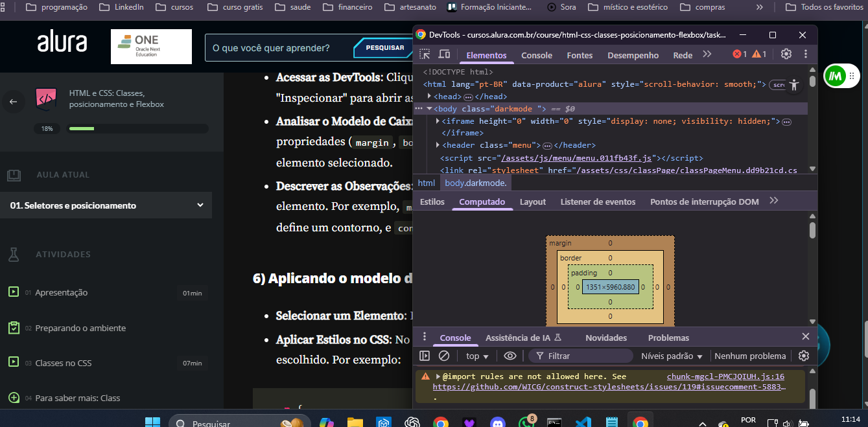The height and width of the screenshot is (427, 868).
Task: Collapse the body element node
Action: (x=429, y=109)
